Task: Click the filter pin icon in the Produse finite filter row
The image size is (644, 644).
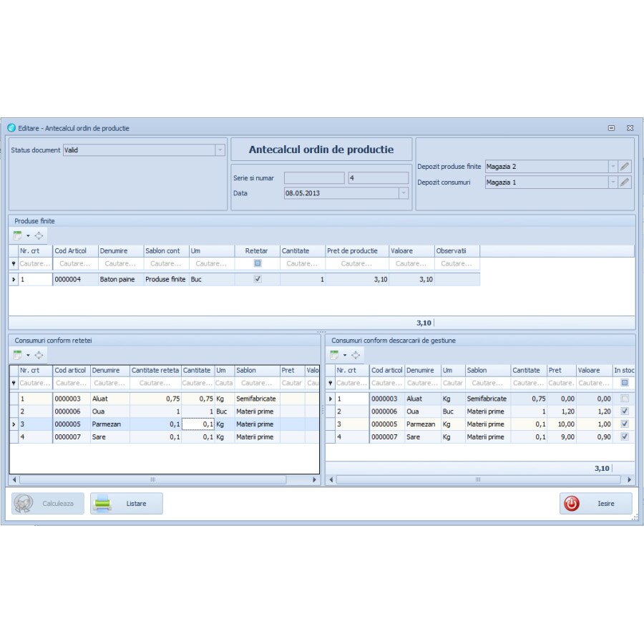Action: [x=14, y=263]
